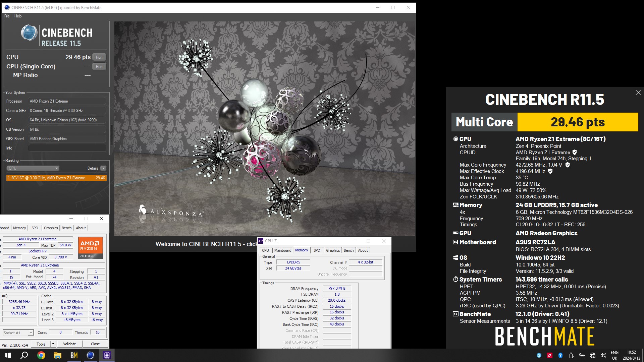Click the OS Windows icon in BenchMate panel
Screen dimensions: 644x362
(455, 257)
